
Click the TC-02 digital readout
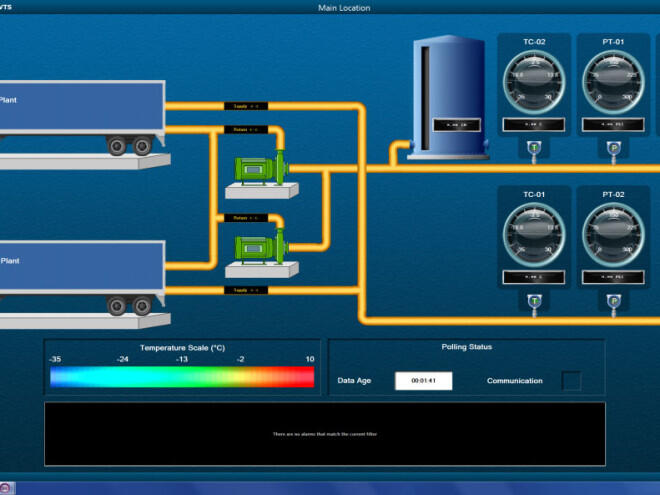pyautogui.click(x=534, y=125)
